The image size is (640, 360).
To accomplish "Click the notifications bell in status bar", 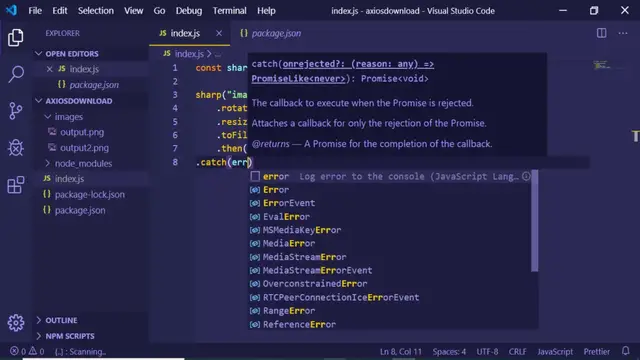I will click(x=625, y=351).
